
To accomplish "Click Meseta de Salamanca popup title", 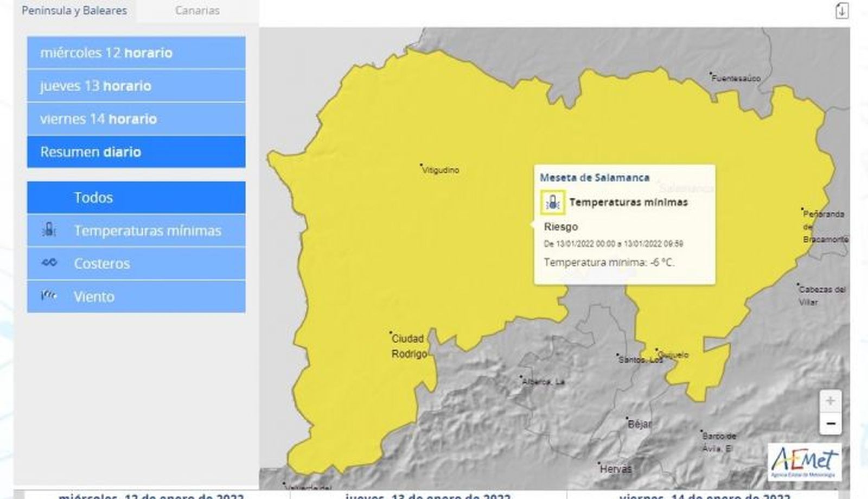I will click(594, 178).
